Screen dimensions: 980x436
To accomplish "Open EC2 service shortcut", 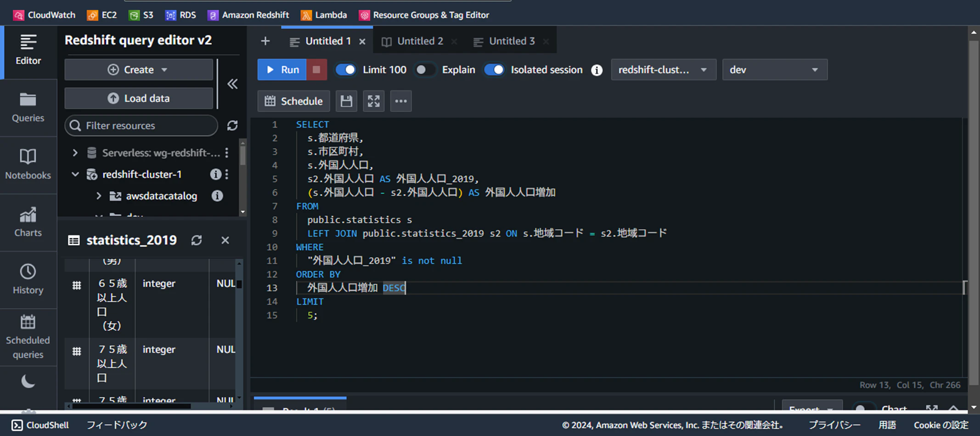I will (x=102, y=15).
